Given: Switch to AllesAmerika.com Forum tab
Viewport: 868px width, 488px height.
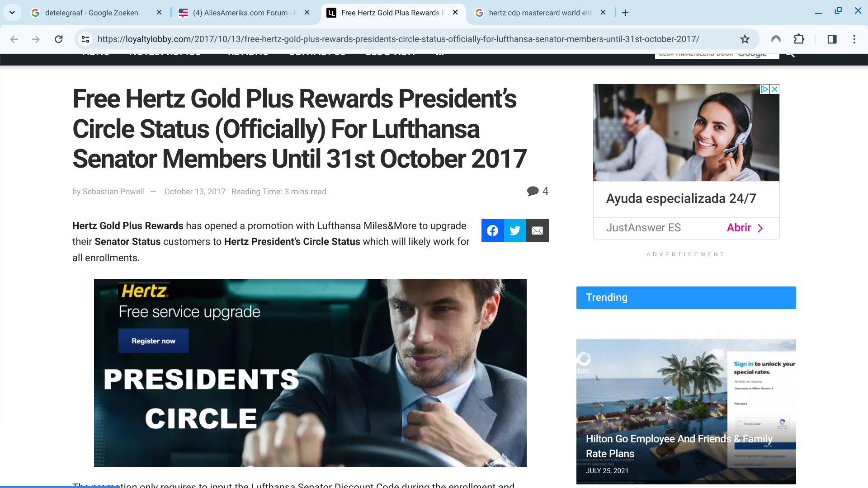Looking at the screenshot, I should (240, 13).
